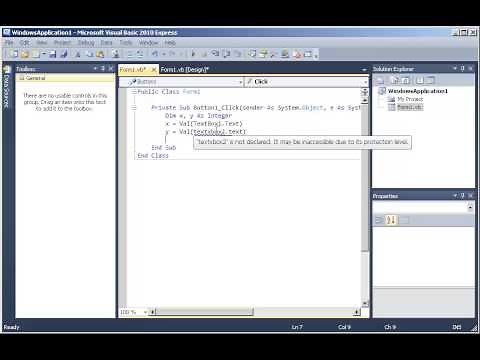This screenshot has width=480, height=360.
Task: Click the Redo toolbar icon
Action: (172, 54)
